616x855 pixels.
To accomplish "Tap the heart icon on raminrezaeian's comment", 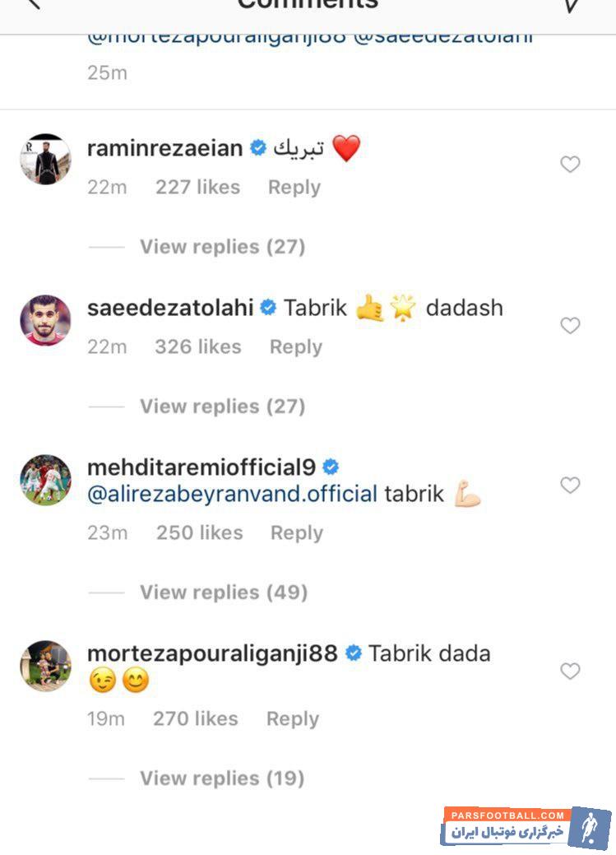I will 570,165.
